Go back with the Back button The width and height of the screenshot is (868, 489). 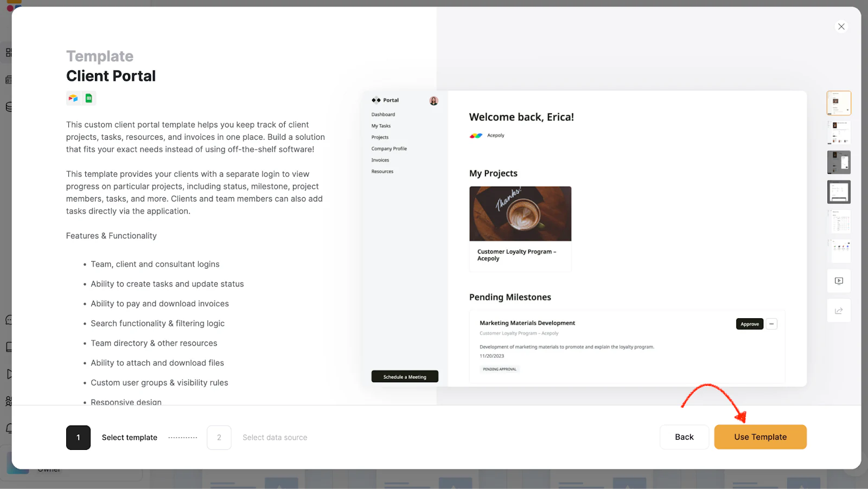pyautogui.click(x=684, y=437)
